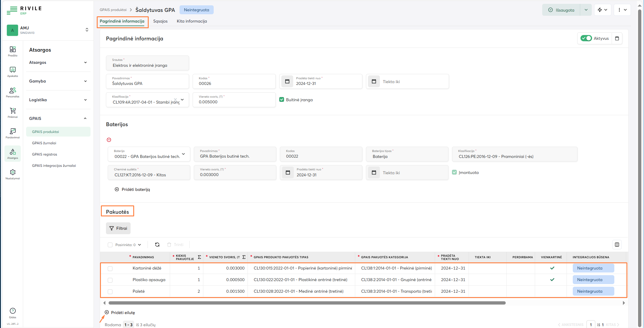This screenshot has width=644, height=328.
Task: Click the refresh icon above packaging table
Action: (x=157, y=245)
